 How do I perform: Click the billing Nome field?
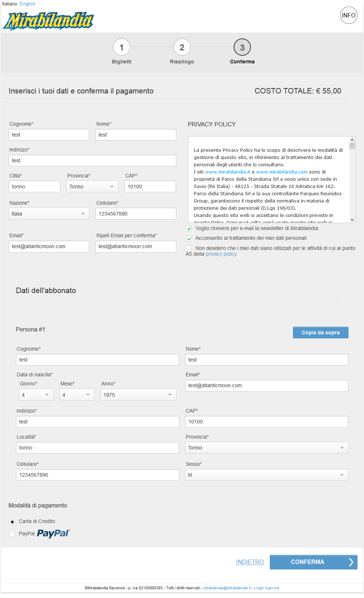click(136, 135)
